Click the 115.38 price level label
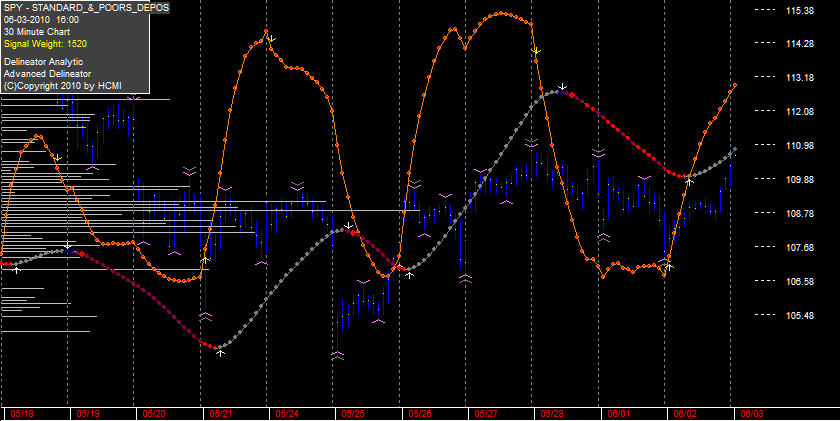 click(799, 10)
